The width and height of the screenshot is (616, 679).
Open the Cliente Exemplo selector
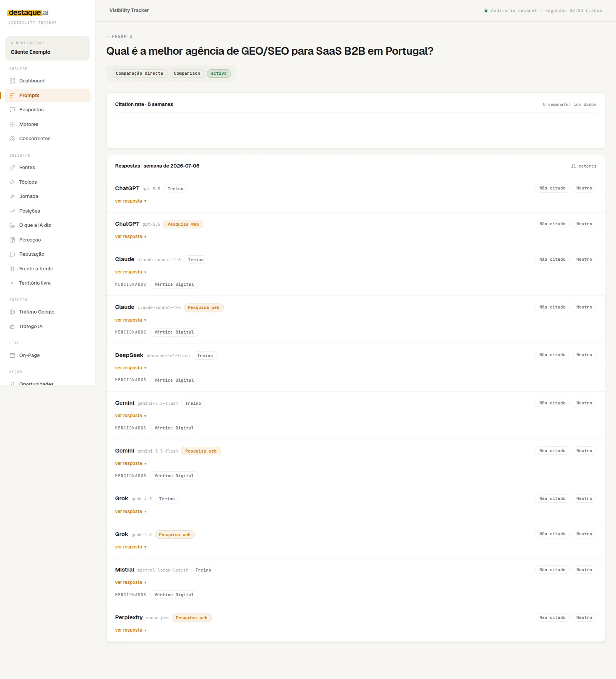point(47,48)
